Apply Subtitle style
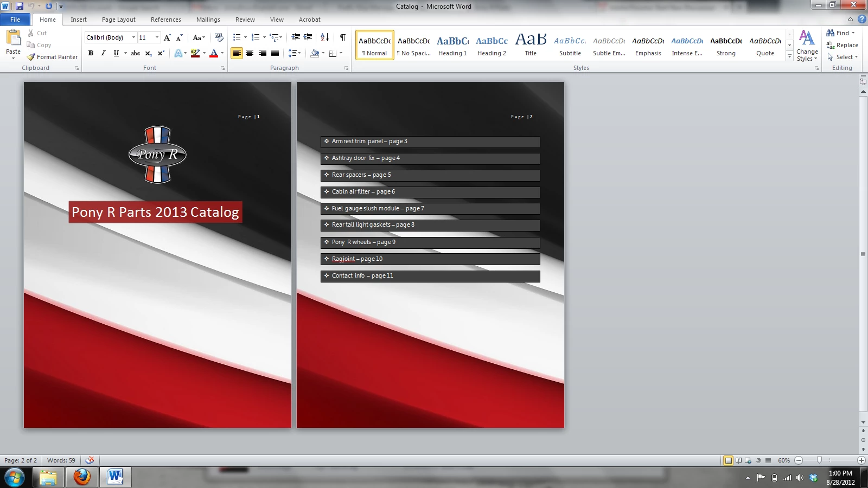 pos(570,45)
